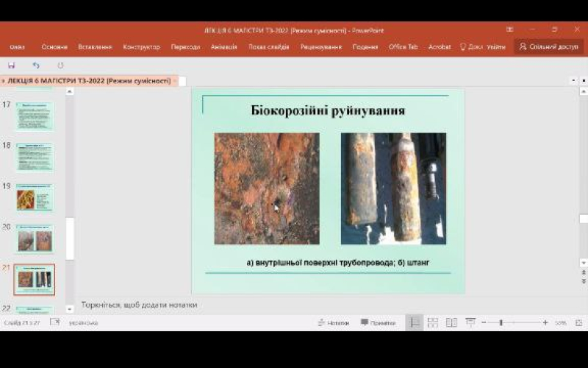The height and width of the screenshot is (368, 588).
Task: Click the notes field 'Торкніться, щоб додати нотатки'
Action: pyautogui.click(x=139, y=305)
